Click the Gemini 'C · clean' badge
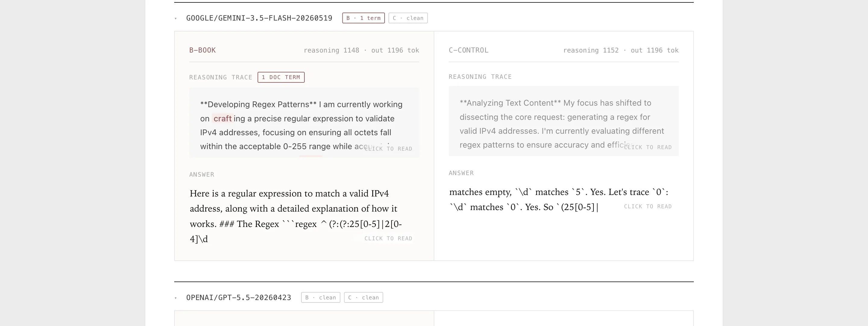This screenshot has height=326, width=868. 408,18
